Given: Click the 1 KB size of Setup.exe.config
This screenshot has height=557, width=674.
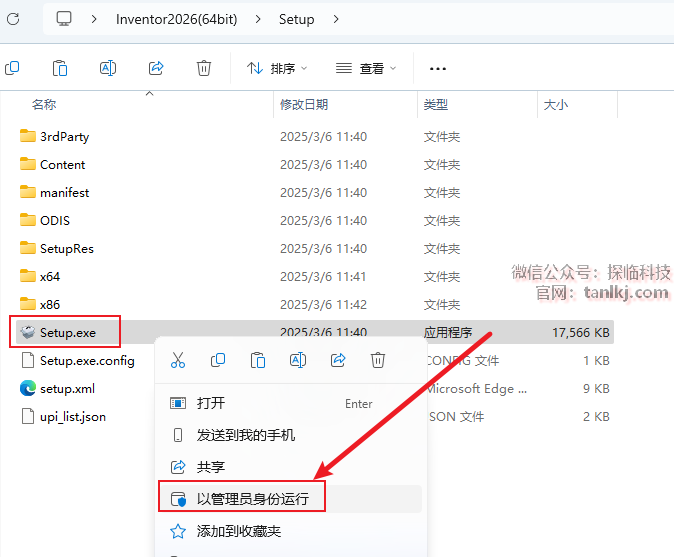Looking at the screenshot, I should (596, 361).
